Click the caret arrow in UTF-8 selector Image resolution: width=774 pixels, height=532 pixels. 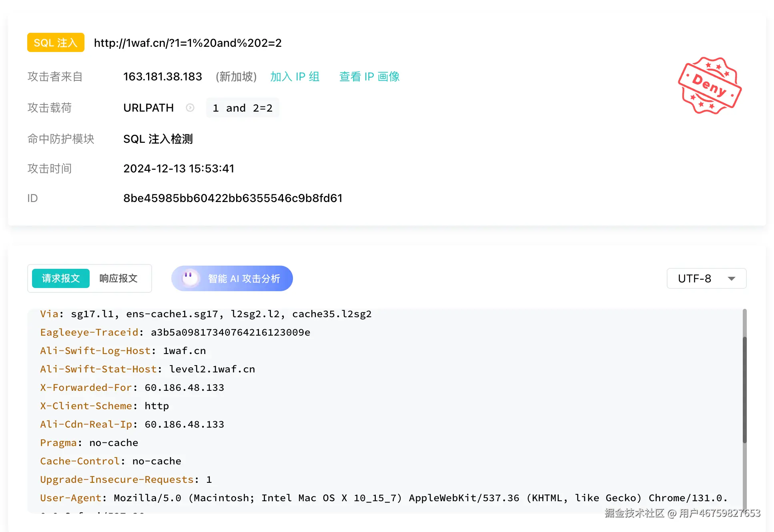[x=731, y=278]
